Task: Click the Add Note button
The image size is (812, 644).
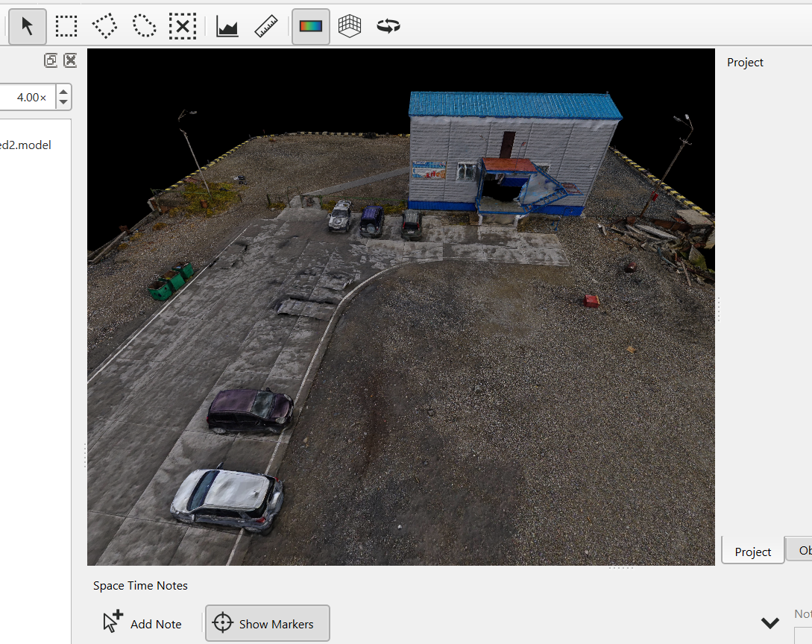Action: coord(142,624)
